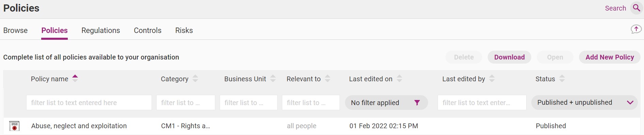644x135 pixels.
Task: Click the policy document icon beside Abuse row
Action: click(x=14, y=126)
